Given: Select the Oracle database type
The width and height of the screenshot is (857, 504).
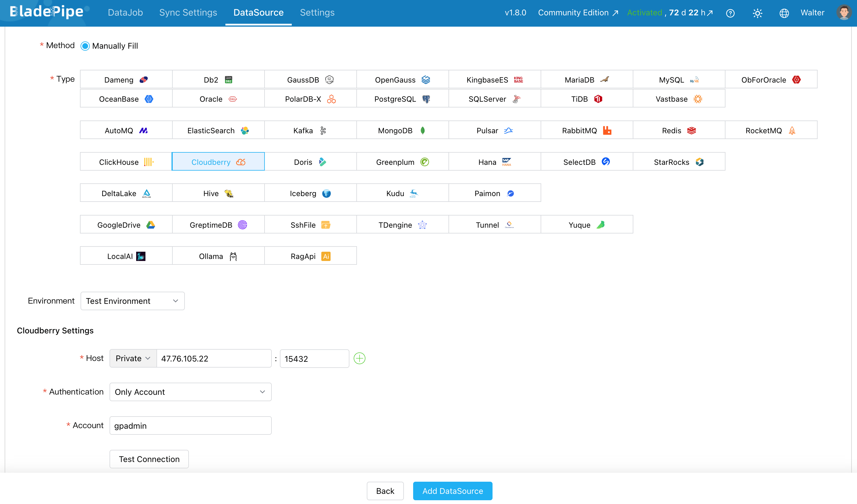Looking at the screenshot, I should pos(218,98).
